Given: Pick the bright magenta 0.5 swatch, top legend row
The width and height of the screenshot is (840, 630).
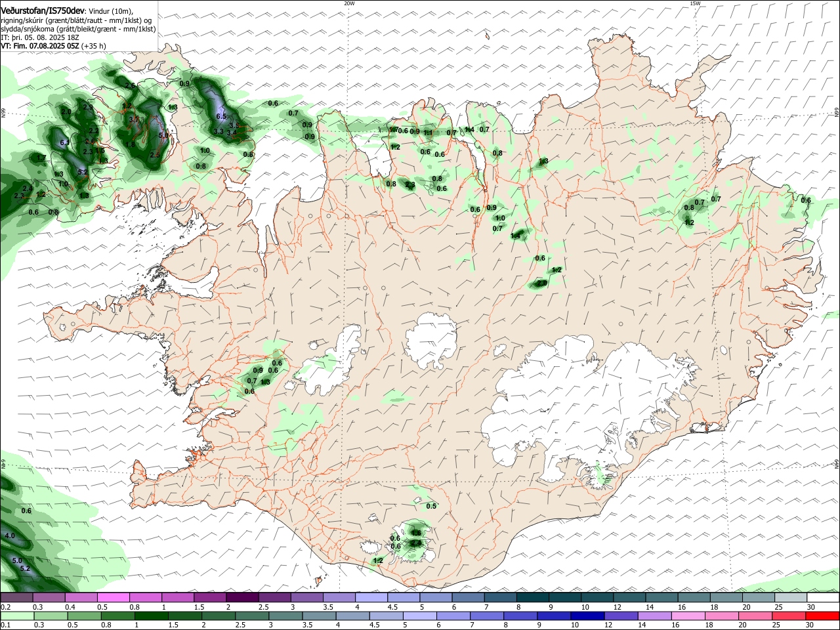Looking at the screenshot, I should tap(113, 597).
